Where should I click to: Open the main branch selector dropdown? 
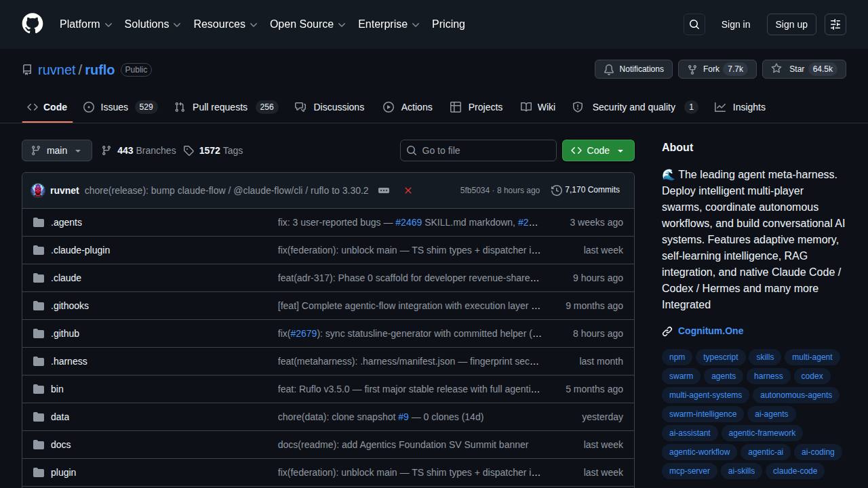[x=57, y=150]
